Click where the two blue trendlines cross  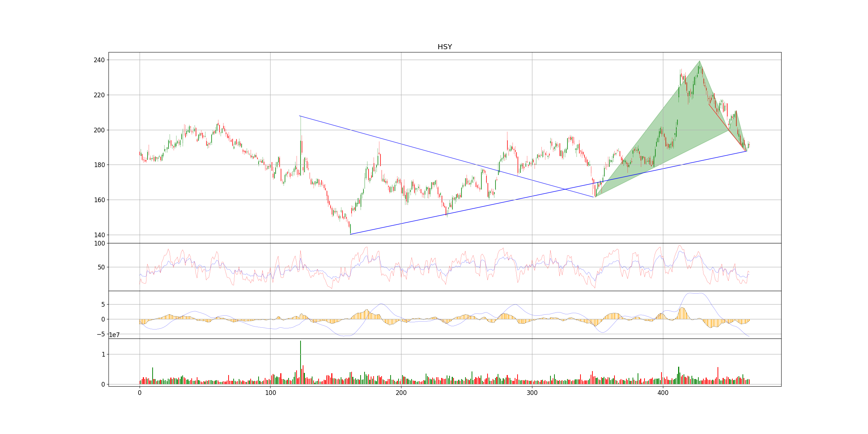pyautogui.click(x=565, y=189)
